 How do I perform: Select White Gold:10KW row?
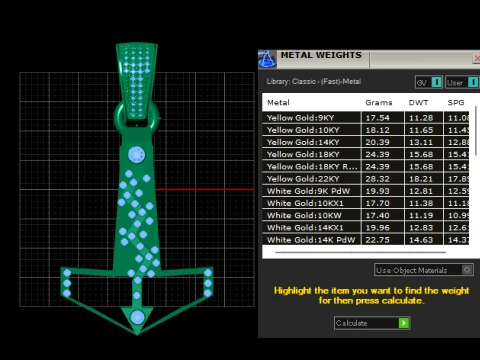(366, 216)
